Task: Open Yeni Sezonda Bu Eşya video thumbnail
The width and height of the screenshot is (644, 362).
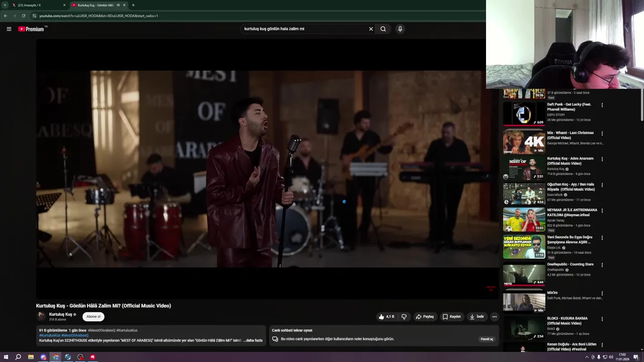Action: 524,246
